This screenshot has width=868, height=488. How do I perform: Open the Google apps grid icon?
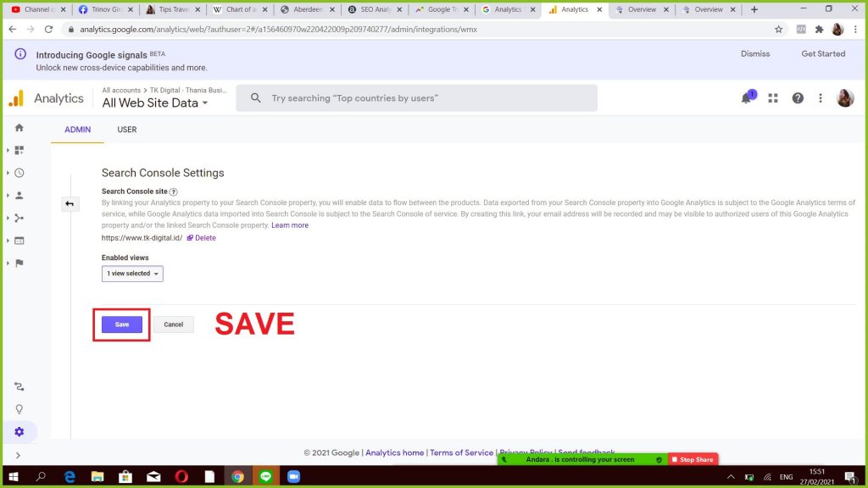pyautogui.click(x=773, y=98)
